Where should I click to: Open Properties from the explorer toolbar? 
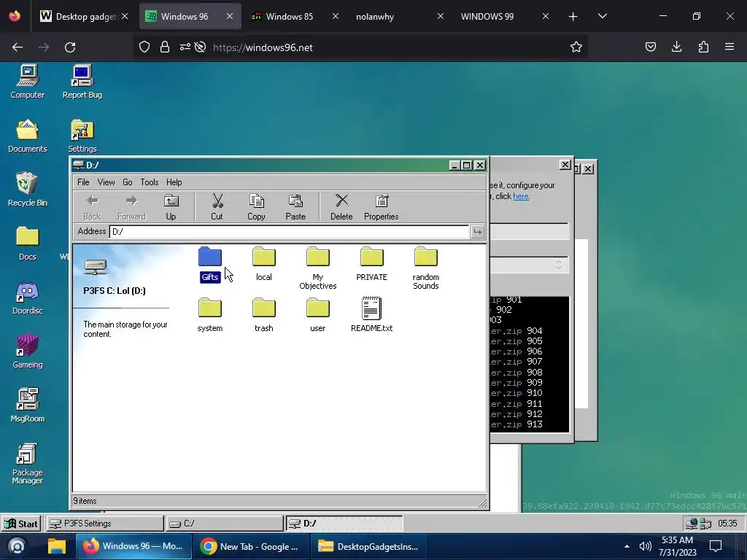[x=381, y=207]
